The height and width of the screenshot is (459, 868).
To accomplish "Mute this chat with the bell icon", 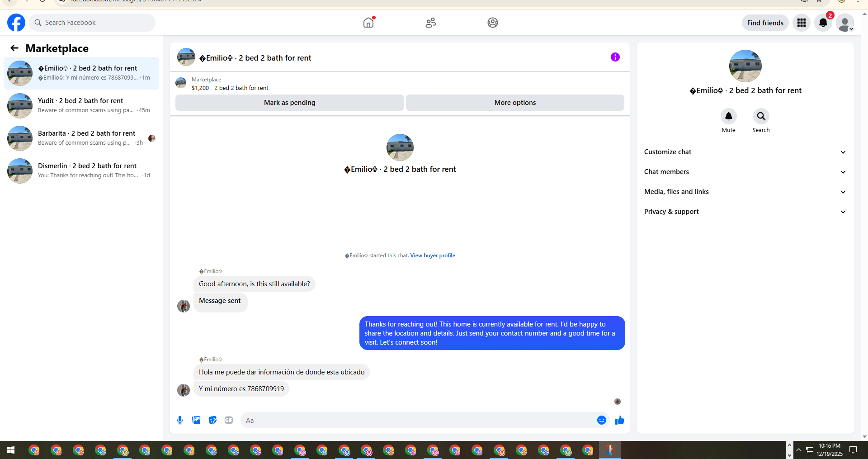I will tap(729, 116).
